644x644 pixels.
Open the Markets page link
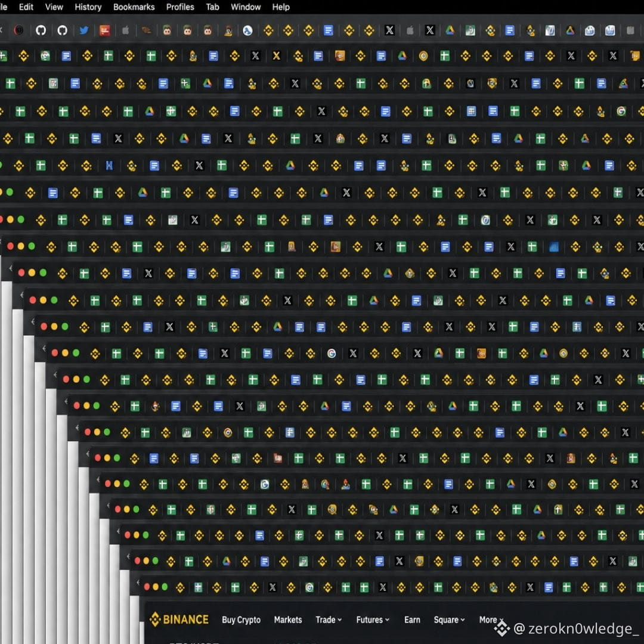click(x=288, y=620)
